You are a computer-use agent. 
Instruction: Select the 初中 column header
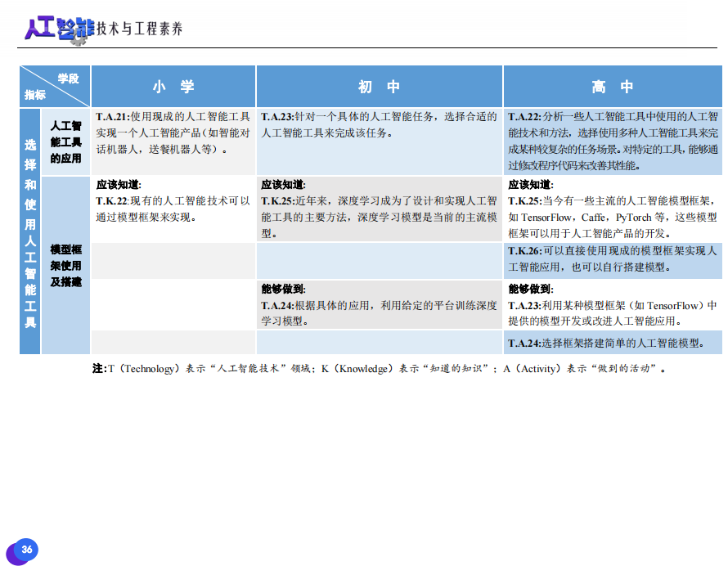379,87
